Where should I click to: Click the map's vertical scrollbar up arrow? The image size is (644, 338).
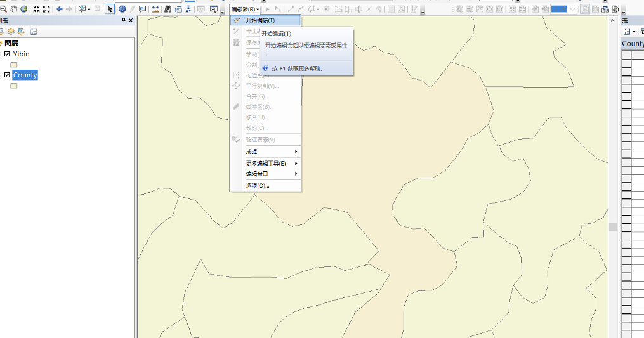613,21
